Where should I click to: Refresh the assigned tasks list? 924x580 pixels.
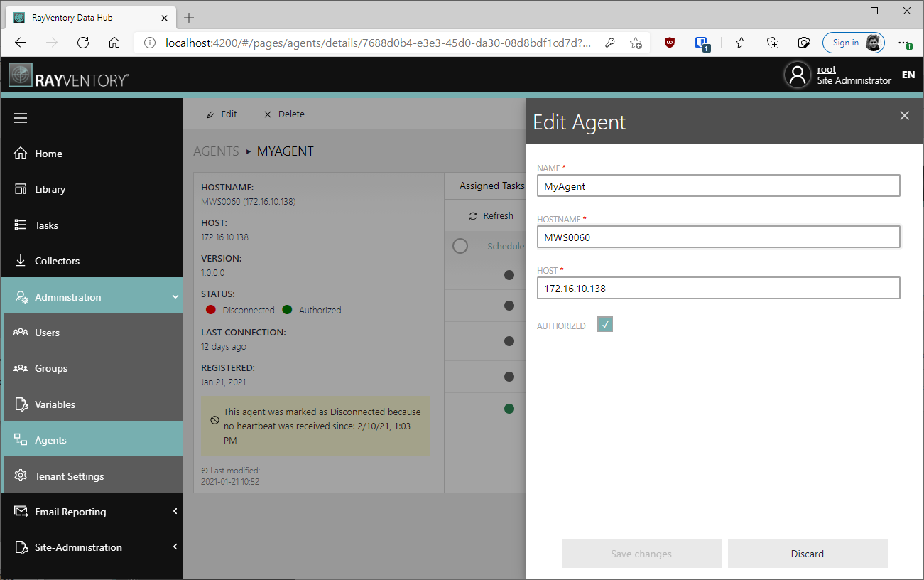click(x=491, y=215)
